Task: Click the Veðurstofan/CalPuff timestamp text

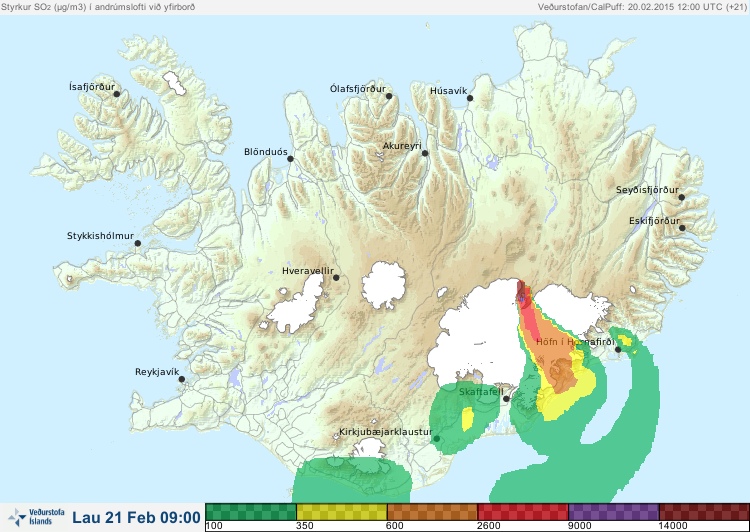Action: [642, 7]
